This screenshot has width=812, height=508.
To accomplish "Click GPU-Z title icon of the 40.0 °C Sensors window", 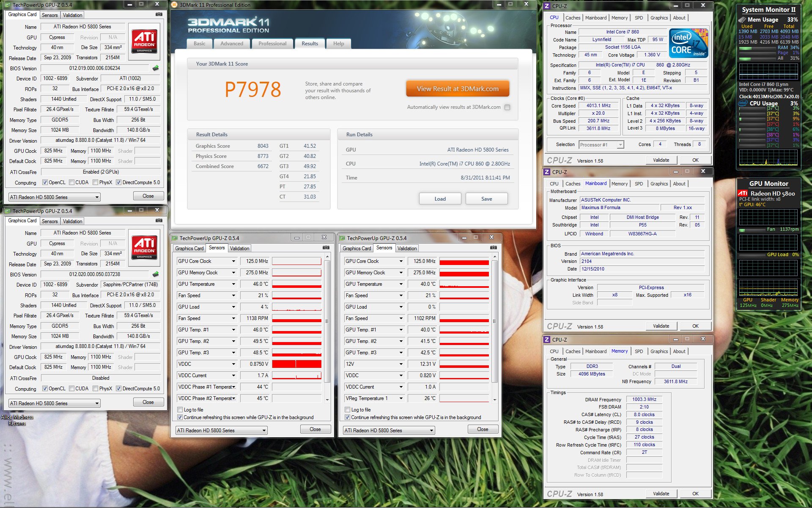I will click(x=342, y=238).
